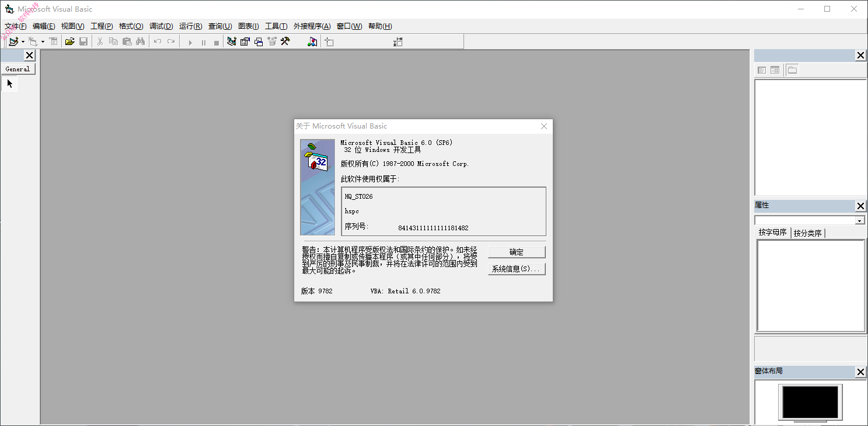Select the Pointer tool in the toolbox
The image size is (868, 426).
[10, 84]
